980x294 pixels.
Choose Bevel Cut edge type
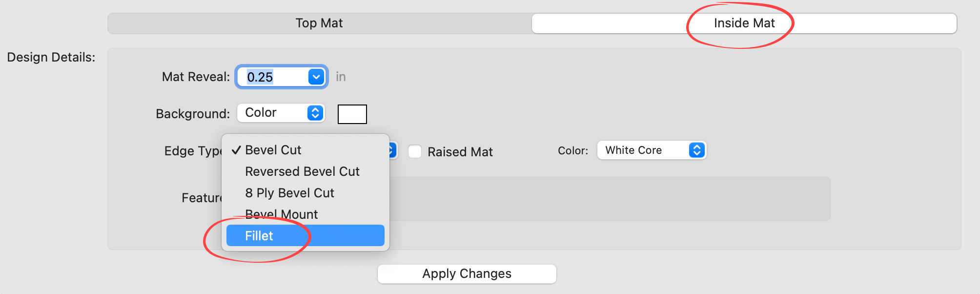point(273,150)
